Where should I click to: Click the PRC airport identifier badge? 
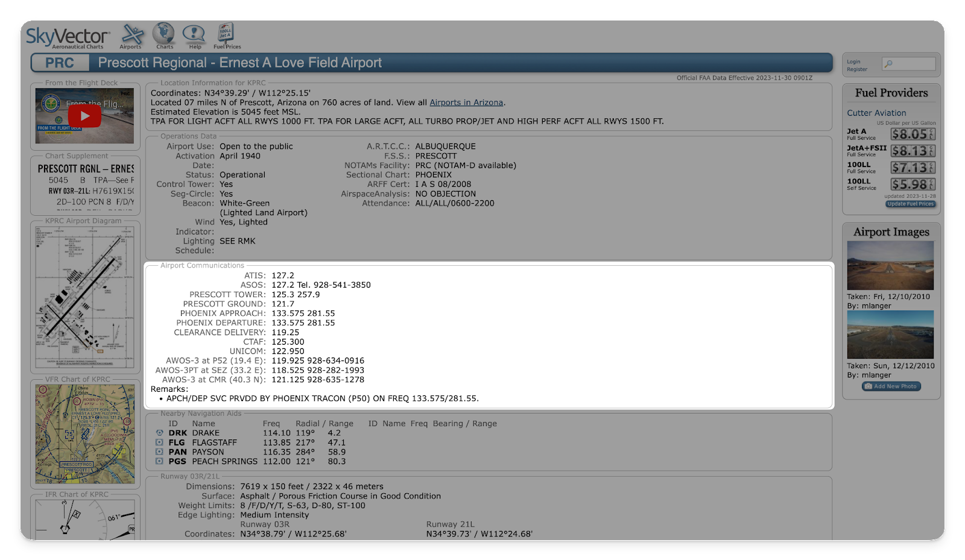coord(60,63)
